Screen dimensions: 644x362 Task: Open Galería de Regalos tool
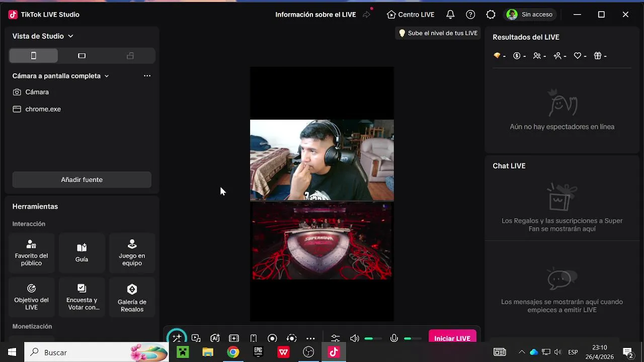tap(132, 297)
